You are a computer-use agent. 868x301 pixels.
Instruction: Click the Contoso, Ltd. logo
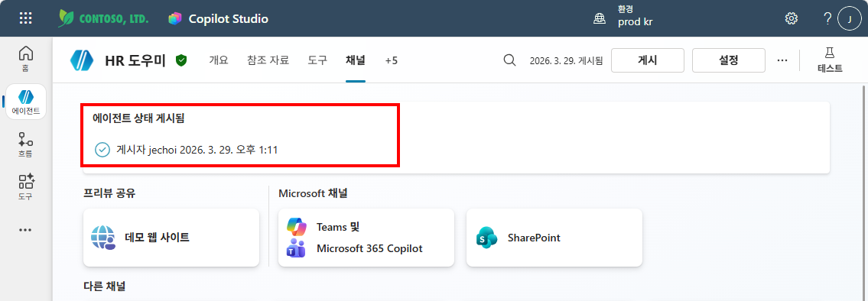click(103, 18)
